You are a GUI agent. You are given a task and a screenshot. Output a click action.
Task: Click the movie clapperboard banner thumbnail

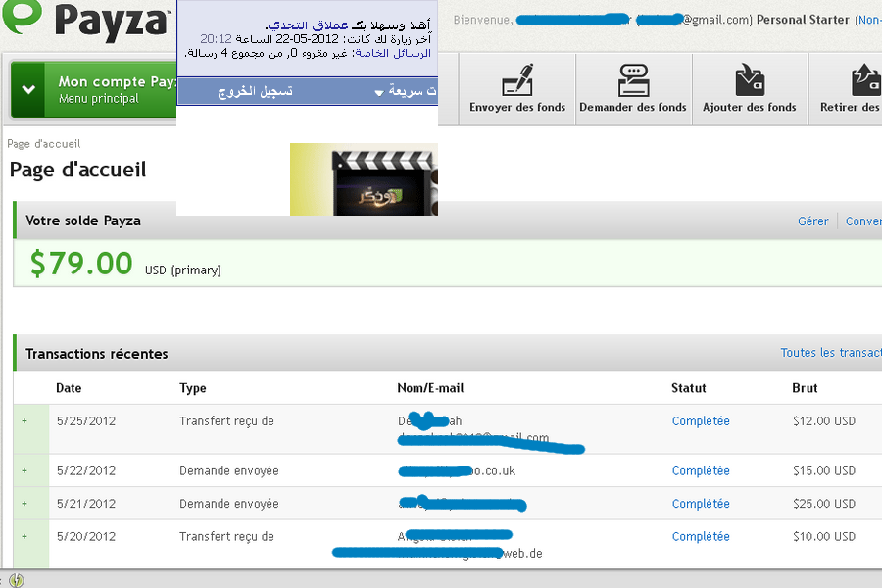[x=364, y=179]
